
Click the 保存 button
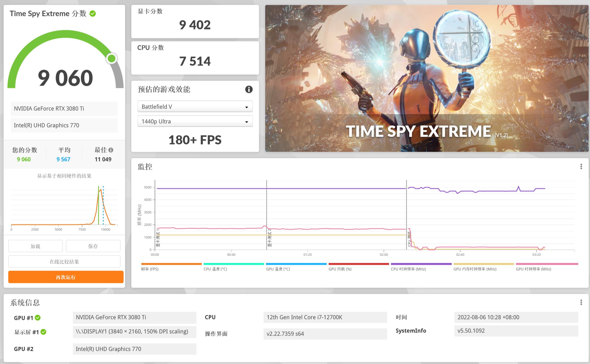tap(93, 246)
